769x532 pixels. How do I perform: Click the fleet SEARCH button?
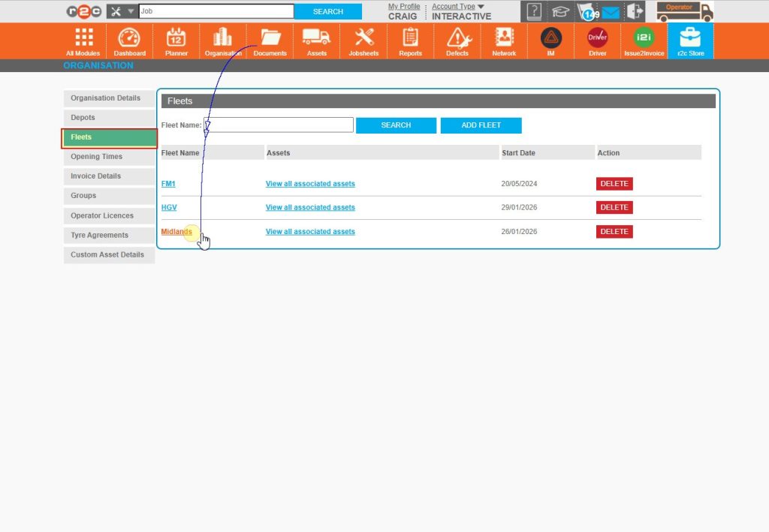coord(396,125)
